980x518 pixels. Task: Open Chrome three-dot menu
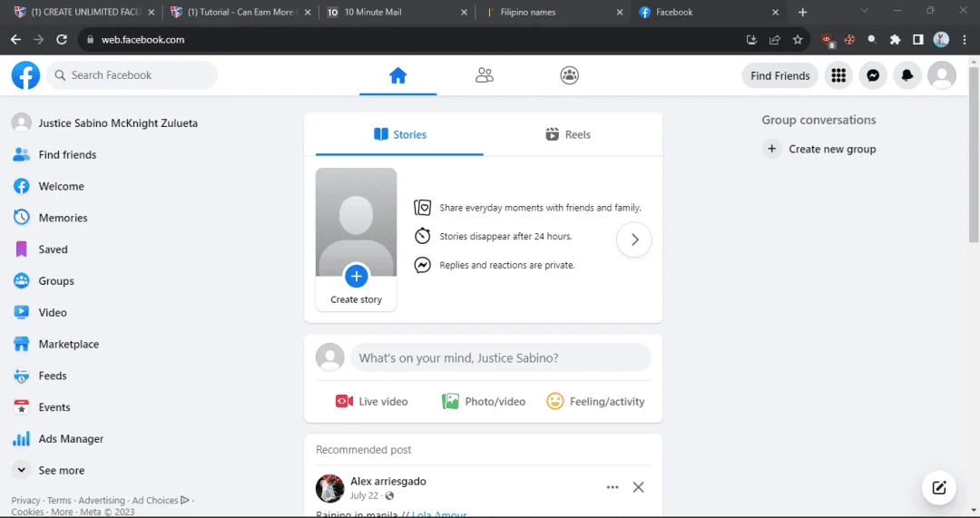[x=965, y=39]
